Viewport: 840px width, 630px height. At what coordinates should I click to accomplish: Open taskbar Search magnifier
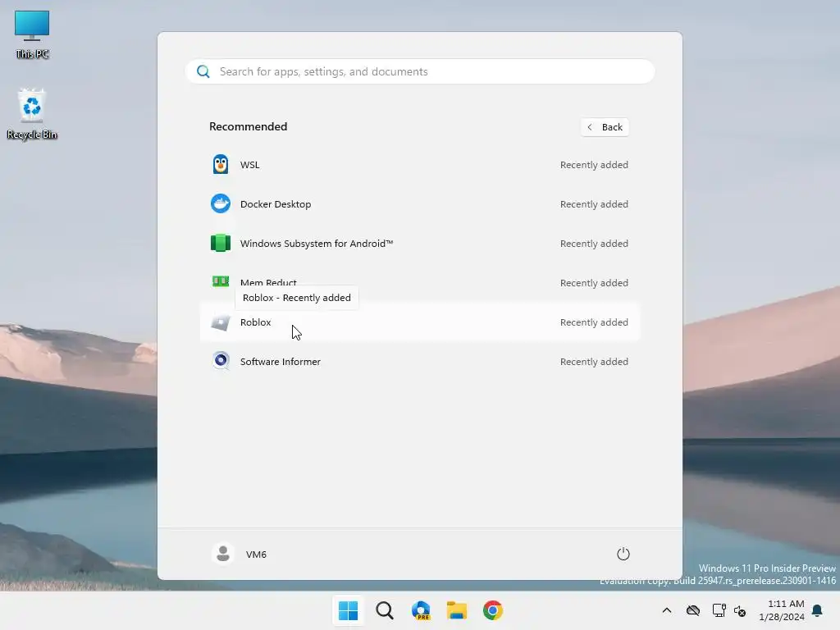pos(384,610)
